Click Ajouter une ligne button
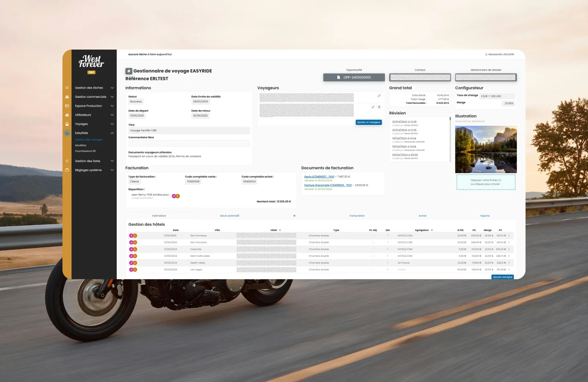Viewport: 588px width, 382px height. pyautogui.click(x=503, y=277)
